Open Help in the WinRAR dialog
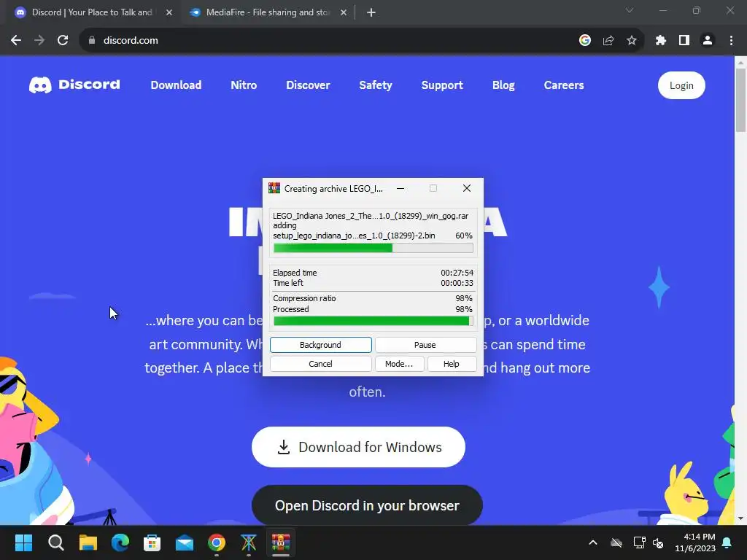 [x=452, y=364]
